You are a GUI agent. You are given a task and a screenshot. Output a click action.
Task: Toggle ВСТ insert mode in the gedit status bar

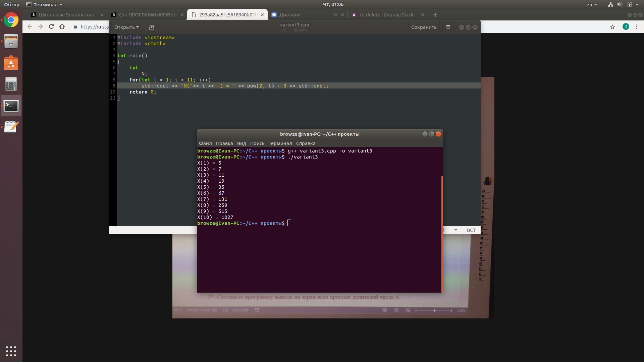[471, 230]
